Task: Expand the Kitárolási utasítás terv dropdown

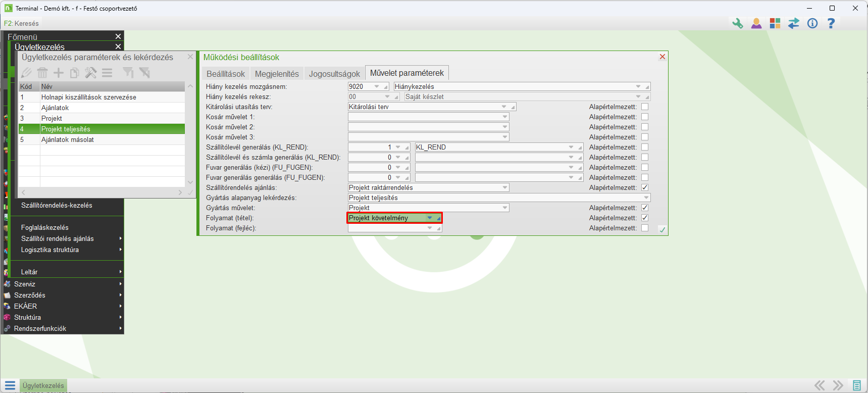Action: coord(504,107)
